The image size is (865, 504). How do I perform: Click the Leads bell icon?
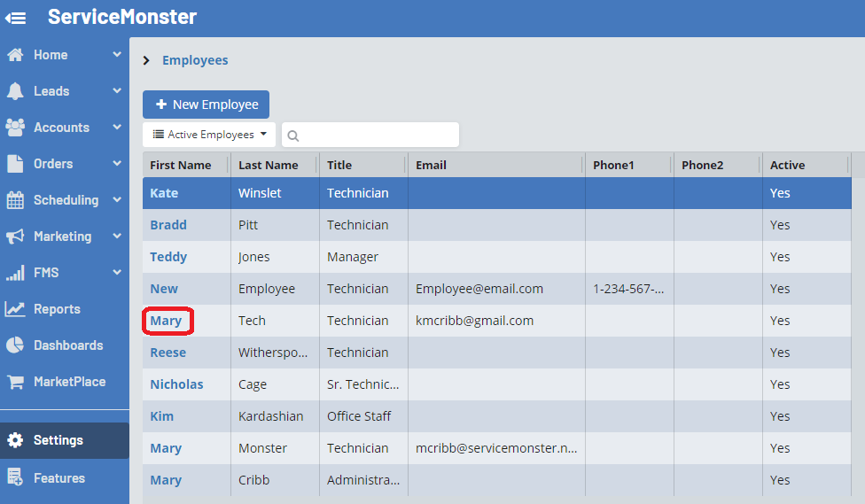(x=15, y=91)
